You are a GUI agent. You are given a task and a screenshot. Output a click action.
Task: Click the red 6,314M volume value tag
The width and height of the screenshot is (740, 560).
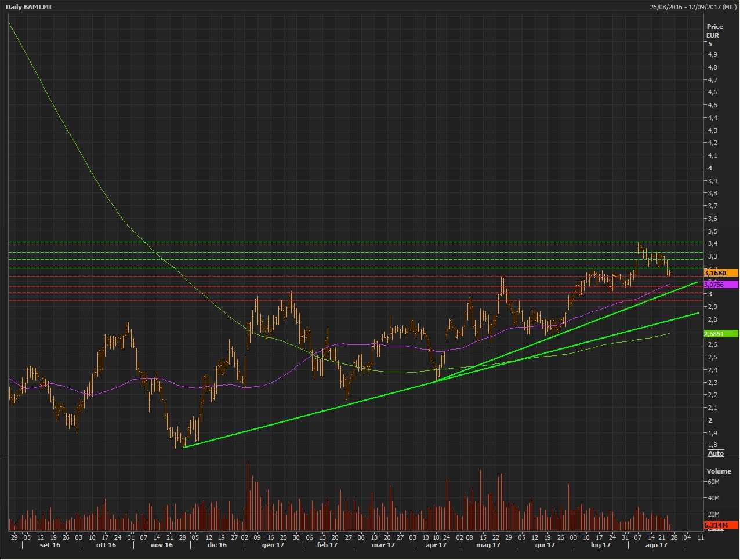[x=720, y=525]
